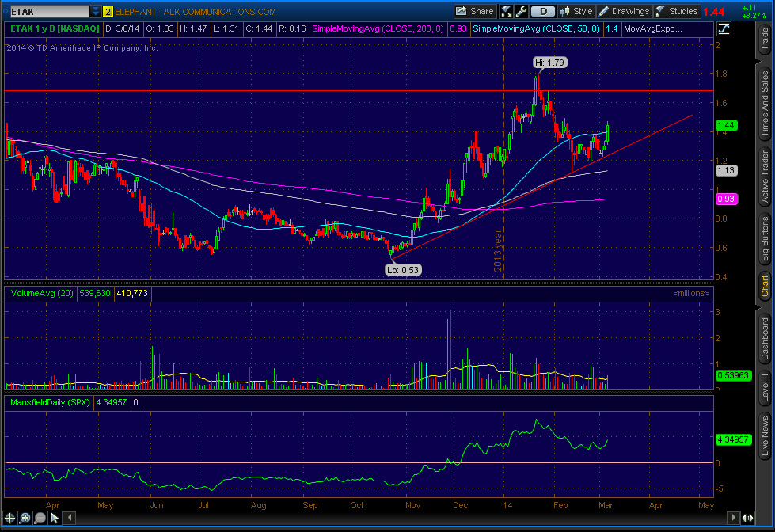Viewport: 775px width, 532px height.
Task: Click the MansfieldDaily (SPX) study label
Action: 50,402
